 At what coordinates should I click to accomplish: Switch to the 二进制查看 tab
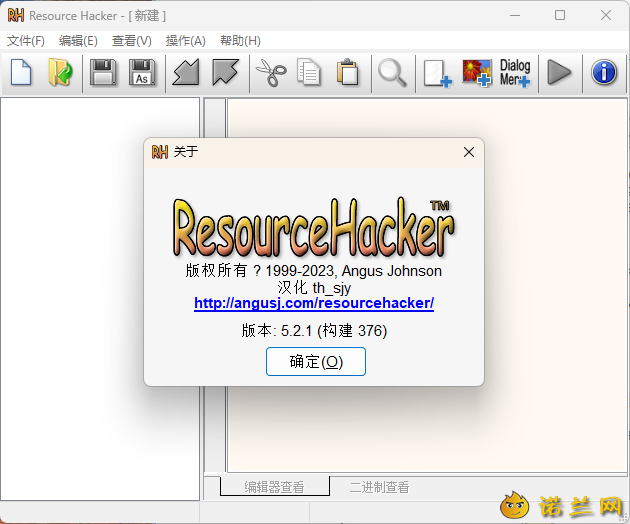point(379,487)
